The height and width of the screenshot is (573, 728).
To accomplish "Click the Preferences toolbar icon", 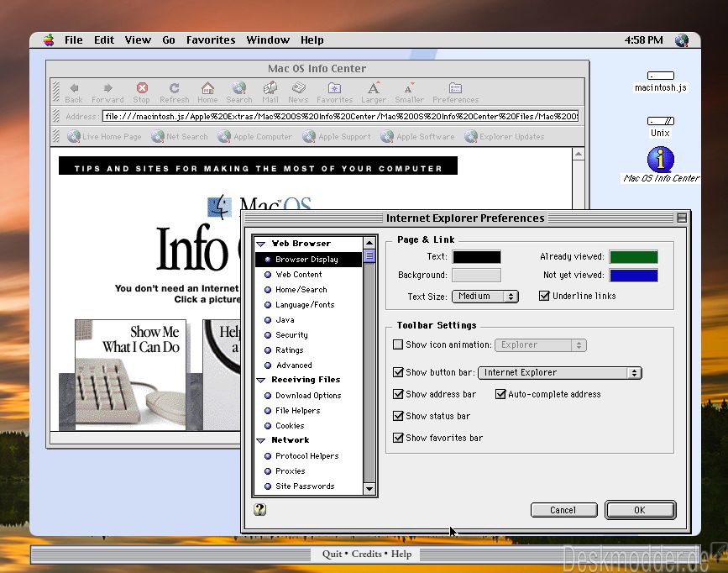I will click(x=455, y=88).
